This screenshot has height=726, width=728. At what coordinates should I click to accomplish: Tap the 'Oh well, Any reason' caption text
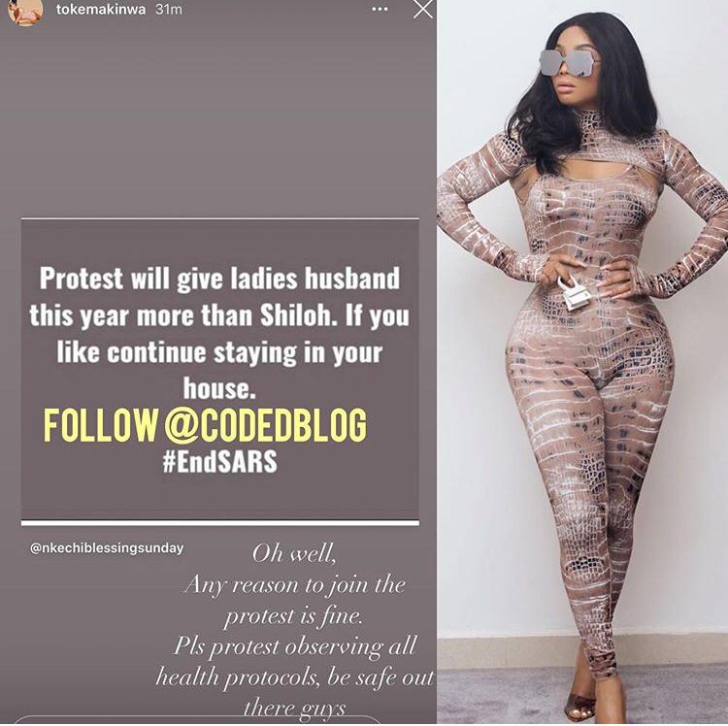point(294,631)
